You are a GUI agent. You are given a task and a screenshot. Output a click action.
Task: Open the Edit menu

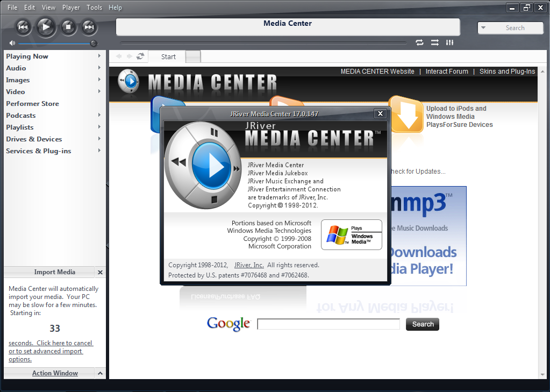click(30, 8)
